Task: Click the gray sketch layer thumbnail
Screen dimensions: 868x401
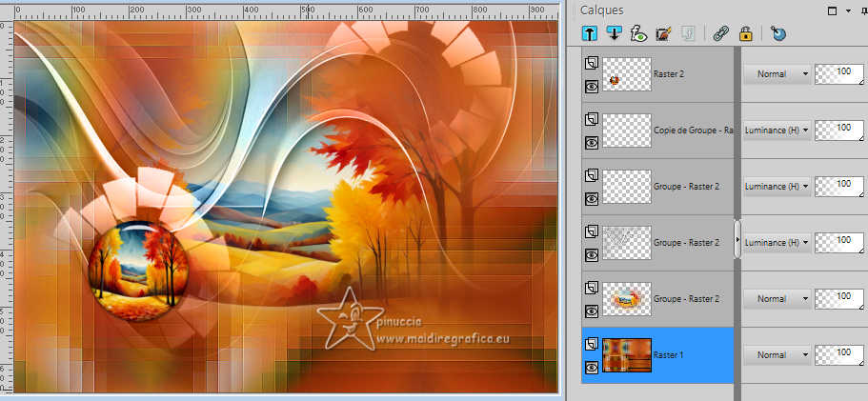Action: click(627, 243)
